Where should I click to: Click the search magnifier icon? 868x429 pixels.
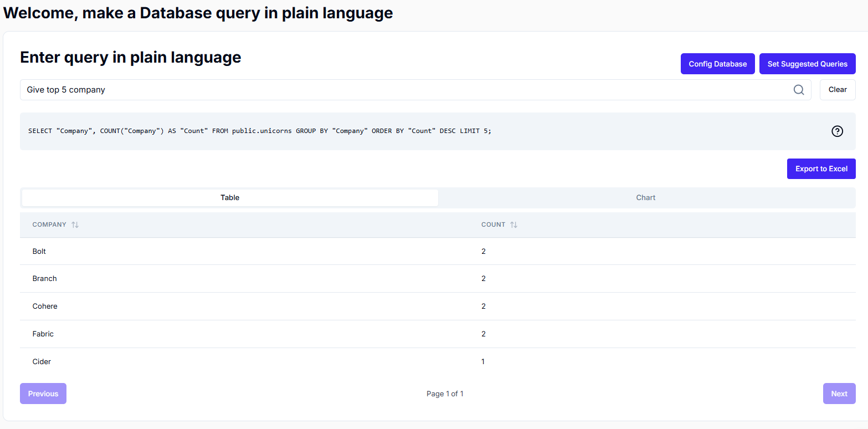[798, 90]
